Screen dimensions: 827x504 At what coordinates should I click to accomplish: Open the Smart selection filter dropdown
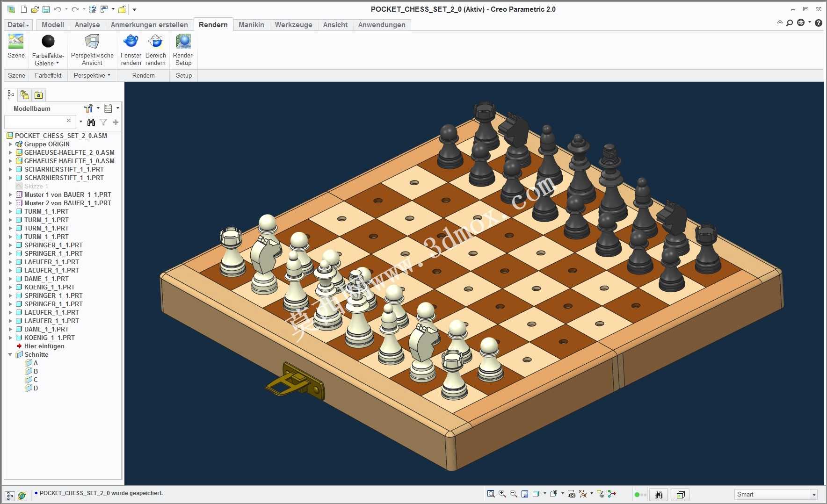[814, 495]
